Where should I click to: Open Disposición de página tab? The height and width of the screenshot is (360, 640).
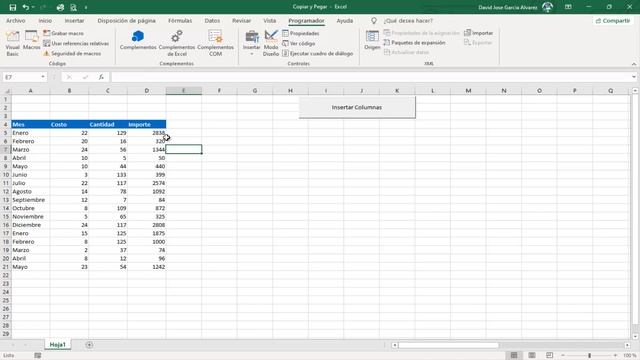126,20
